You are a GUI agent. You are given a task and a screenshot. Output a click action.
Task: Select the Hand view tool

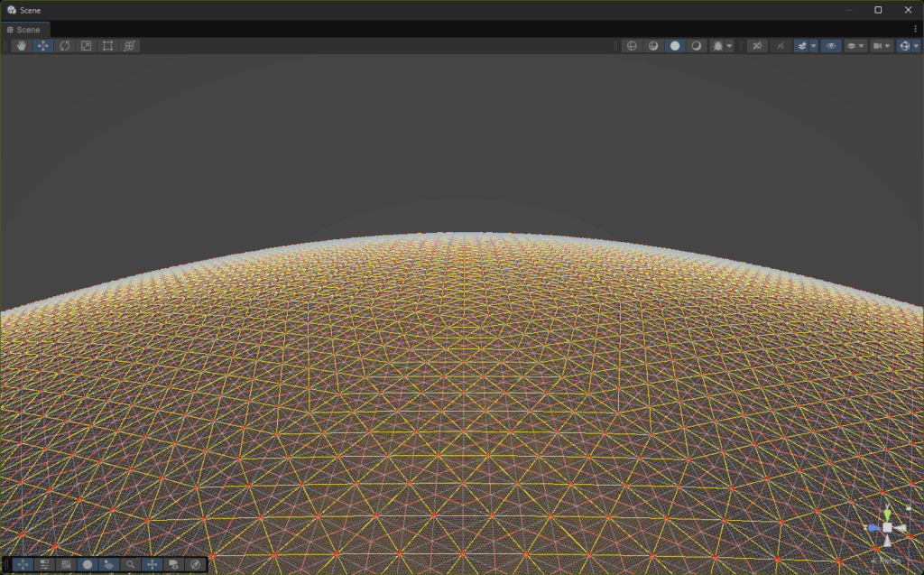pyautogui.click(x=22, y=45)
